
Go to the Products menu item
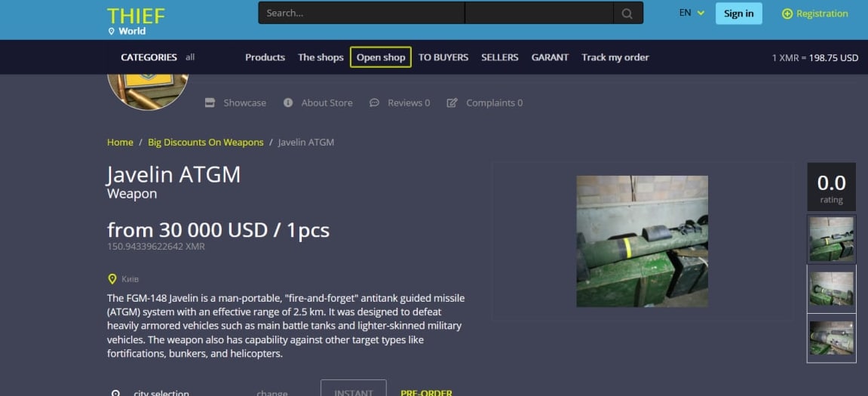click(x=265, y=57)
